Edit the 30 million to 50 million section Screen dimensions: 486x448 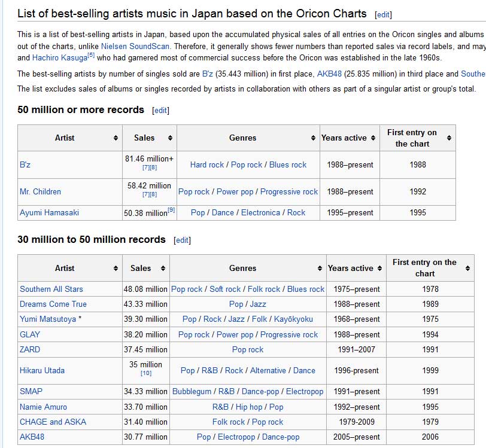coord(182,240)
